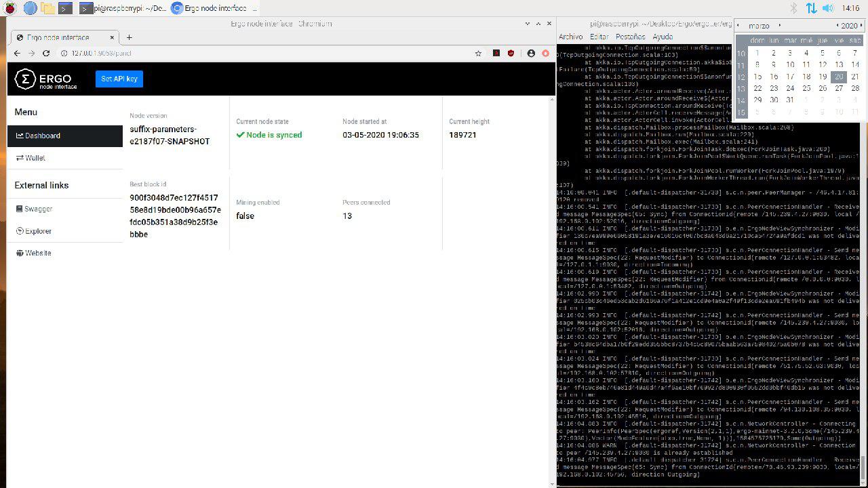
Task: Open the Wallet menu item
Action: click(65, 158)
